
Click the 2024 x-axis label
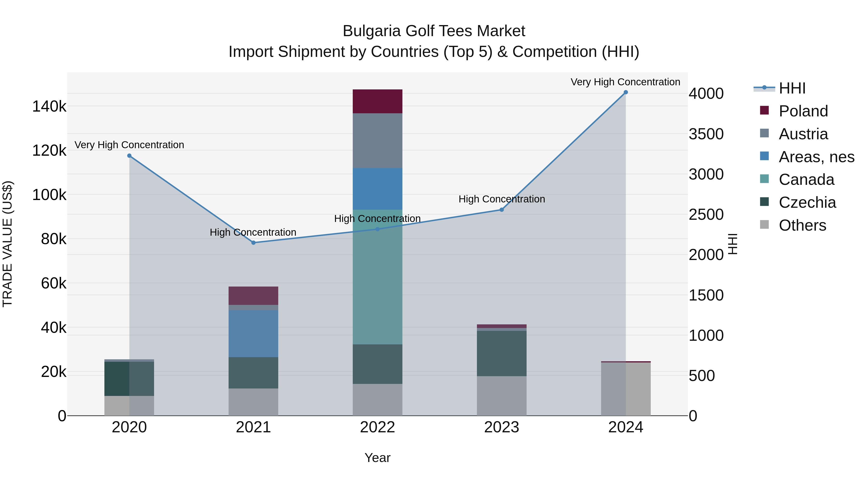point(626,427)
